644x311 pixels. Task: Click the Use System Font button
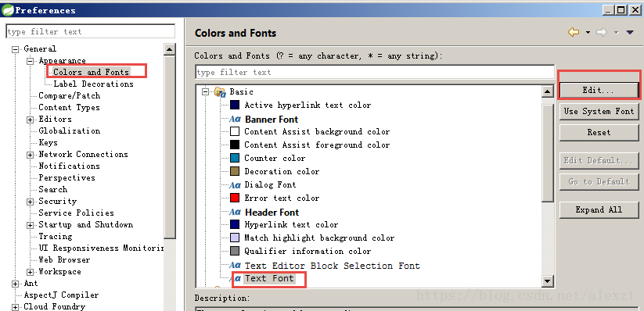point(599,111)
